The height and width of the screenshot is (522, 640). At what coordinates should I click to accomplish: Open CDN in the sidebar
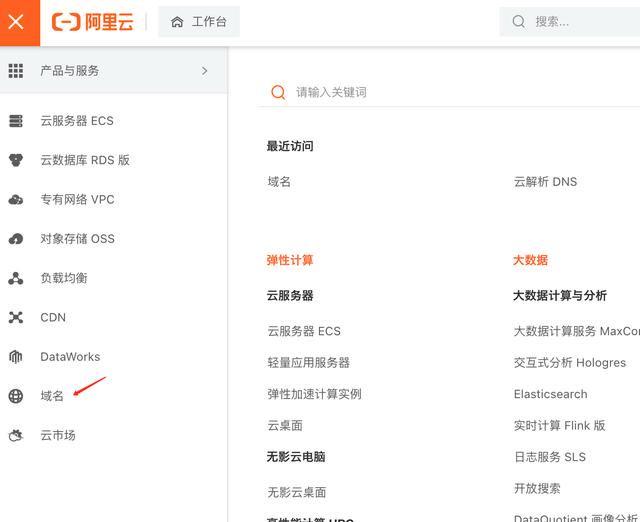pyautogui.click(x=53, y=318)
